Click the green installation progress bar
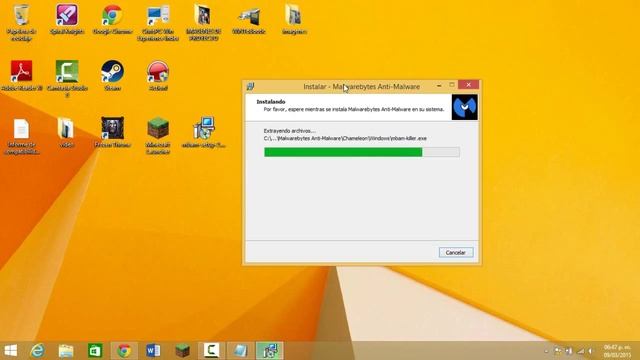640x360 pixels. 362,152
